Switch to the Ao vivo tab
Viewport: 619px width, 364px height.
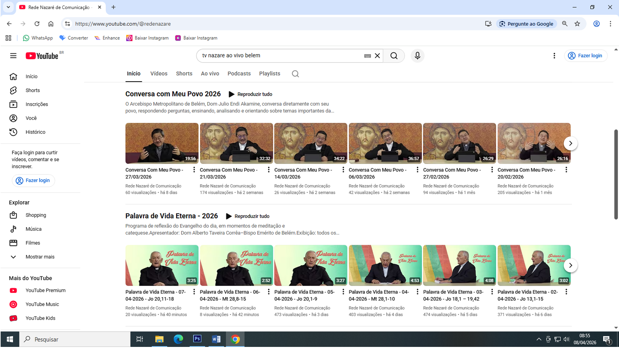click(x=210, y=74)
